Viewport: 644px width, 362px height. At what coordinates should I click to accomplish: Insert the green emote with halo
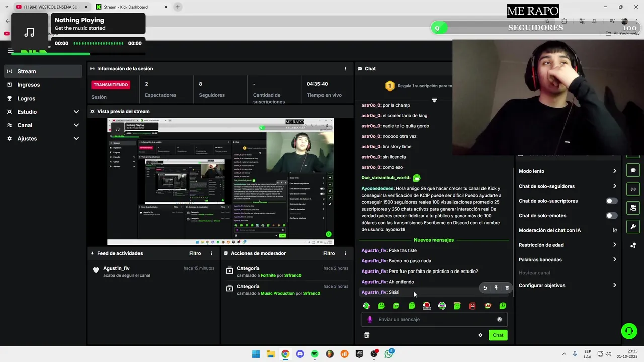pyautogui.click(x=457, y=306)
